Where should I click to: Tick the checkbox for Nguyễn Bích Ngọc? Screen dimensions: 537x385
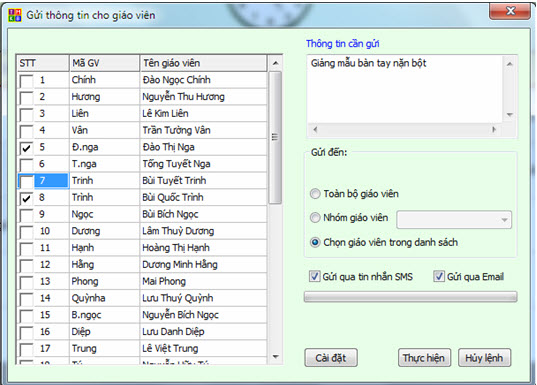point(26,316)
